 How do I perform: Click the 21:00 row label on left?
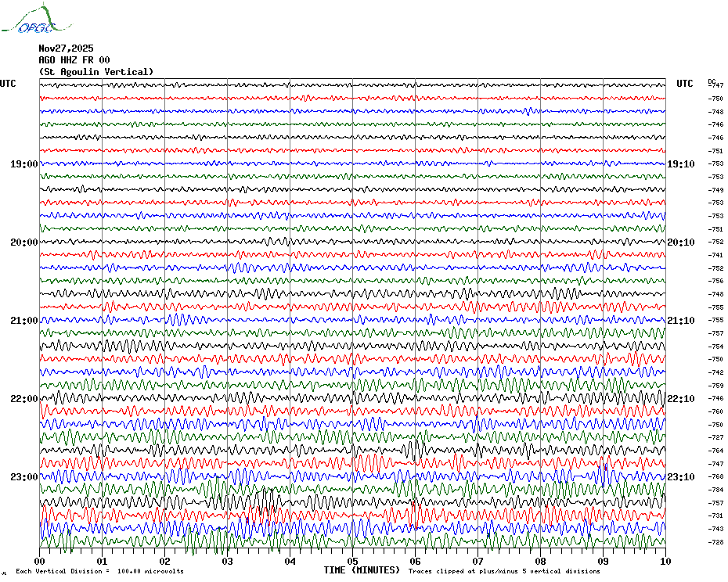coord(23,321)
